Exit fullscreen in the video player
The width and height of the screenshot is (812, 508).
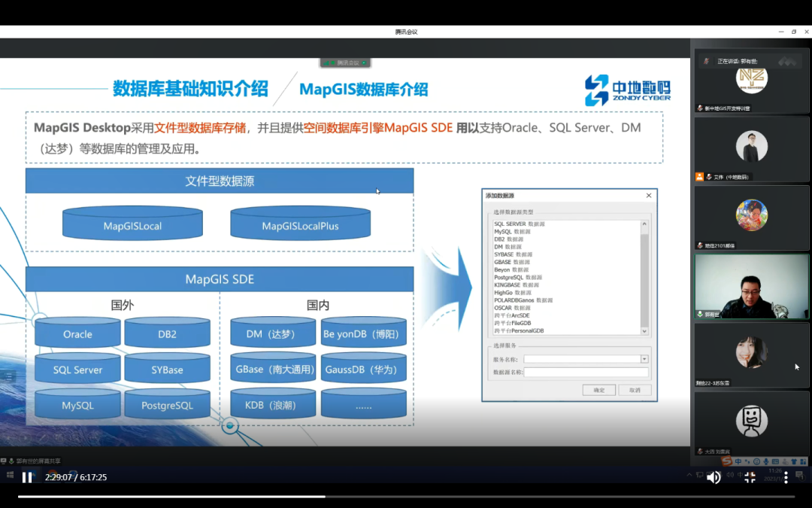point(750,477)
